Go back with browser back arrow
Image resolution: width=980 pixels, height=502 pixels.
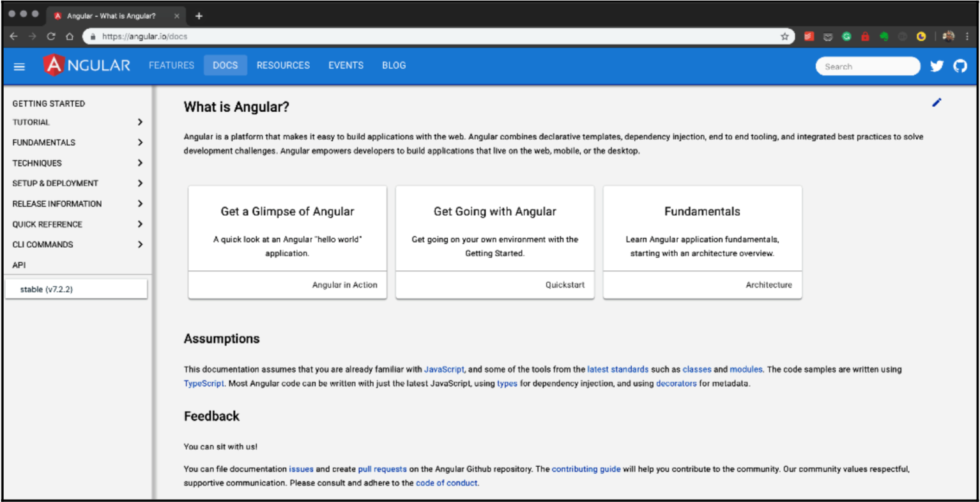tap(13, 36)
